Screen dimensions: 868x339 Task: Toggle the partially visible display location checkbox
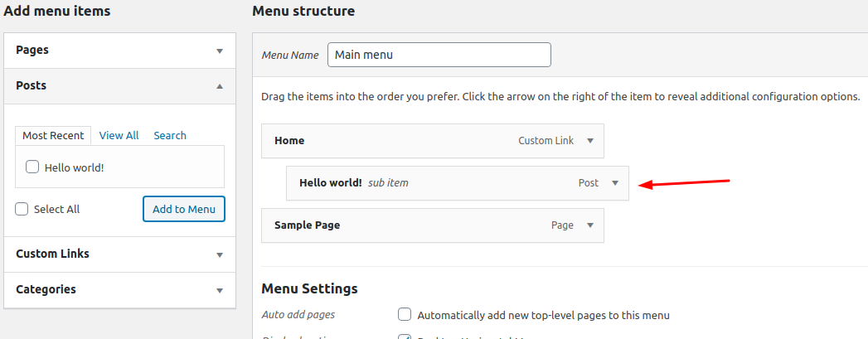coord(405,337)
